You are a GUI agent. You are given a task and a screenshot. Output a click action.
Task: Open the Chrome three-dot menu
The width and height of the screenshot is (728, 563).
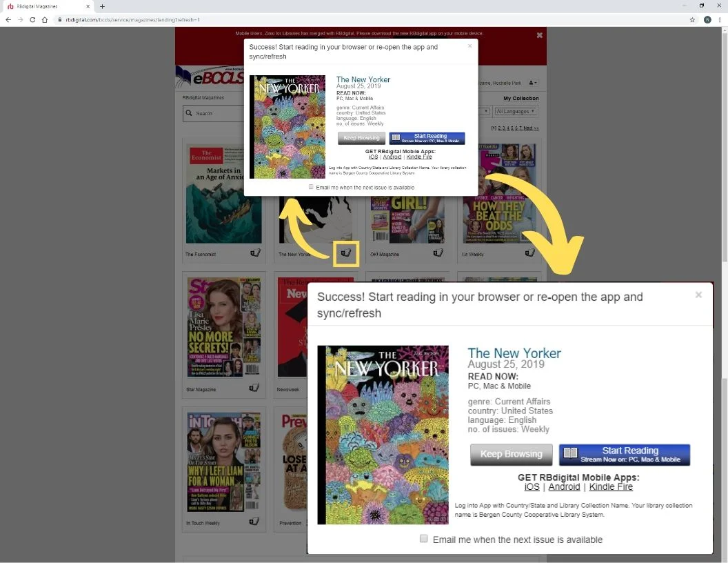(x=720, y=19)
